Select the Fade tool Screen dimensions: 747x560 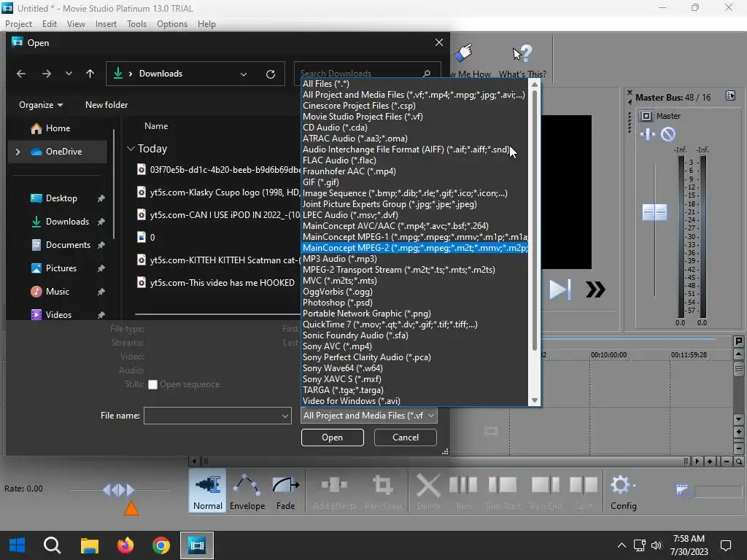[x=285, y=492]
